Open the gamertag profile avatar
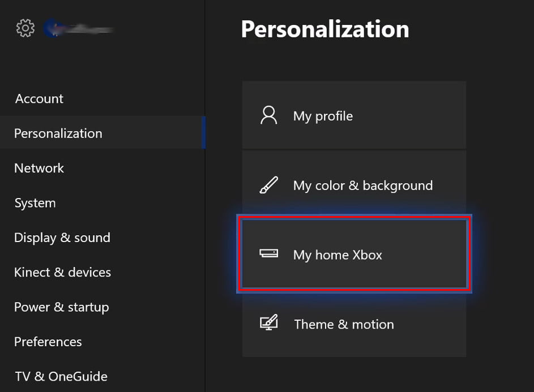This screenshot has width=534, height=392. click(x=53, y=27)
